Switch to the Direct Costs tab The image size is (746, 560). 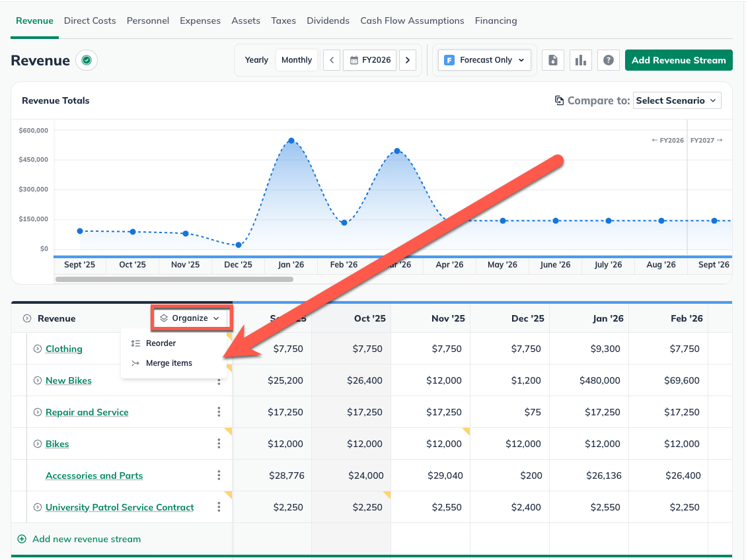(90, 20)
